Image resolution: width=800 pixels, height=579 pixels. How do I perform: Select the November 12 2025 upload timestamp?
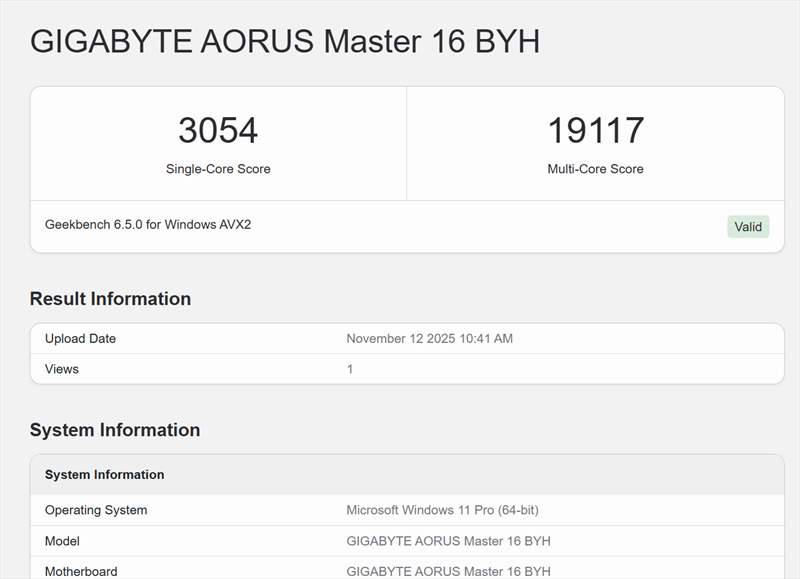point(429,339)
